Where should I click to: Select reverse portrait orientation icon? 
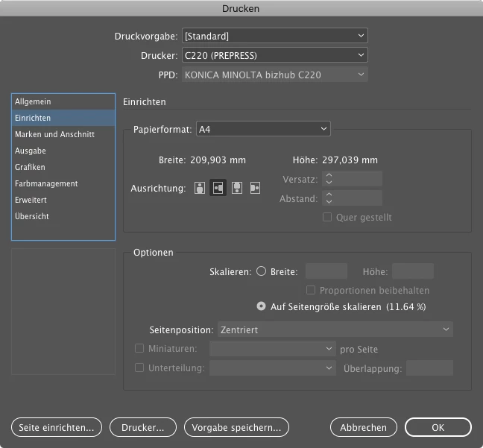click(x=237, y=188)
